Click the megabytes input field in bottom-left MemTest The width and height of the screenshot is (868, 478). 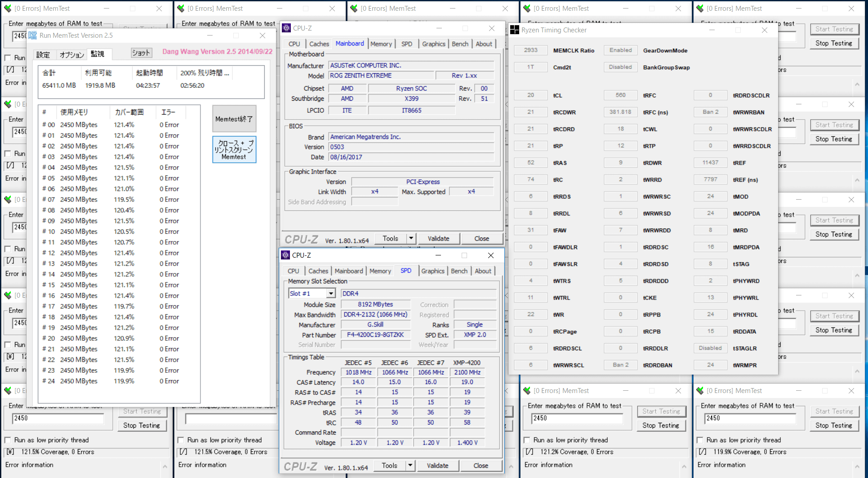point(58,418)
